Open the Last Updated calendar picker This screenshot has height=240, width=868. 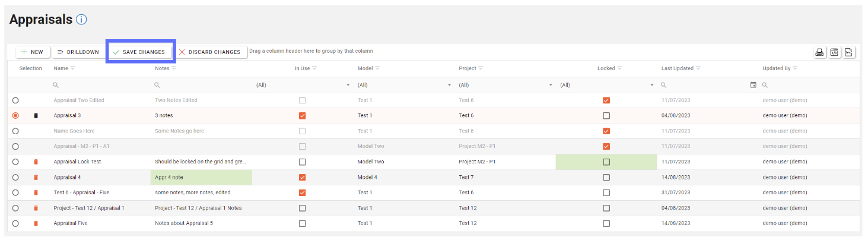point(753,85)
